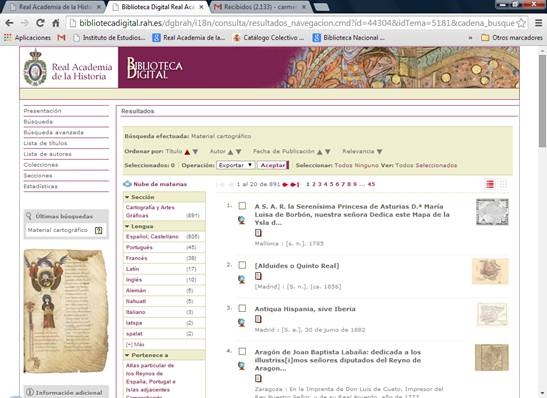Open the thumbnail of Antiqua Hispania map
547x398 pixels.
click(492, 314)
